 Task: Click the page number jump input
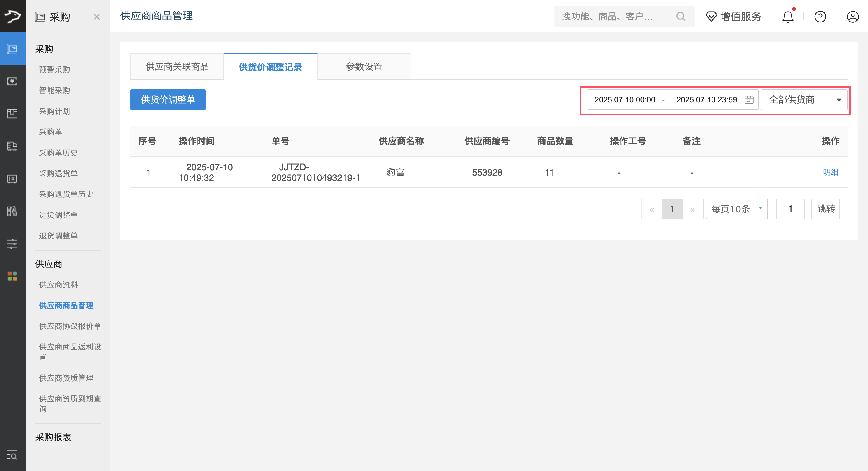point(790,209)
